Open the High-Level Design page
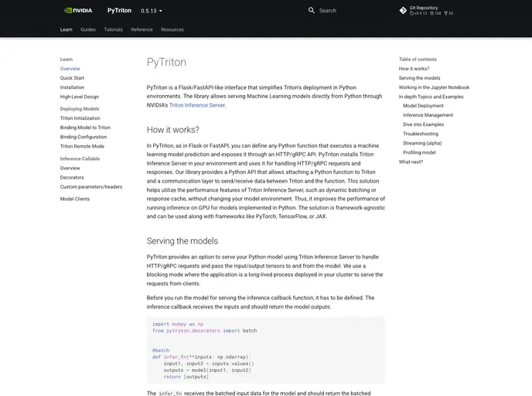Screen dimensions: 532x396 click(x=80, y=97)
